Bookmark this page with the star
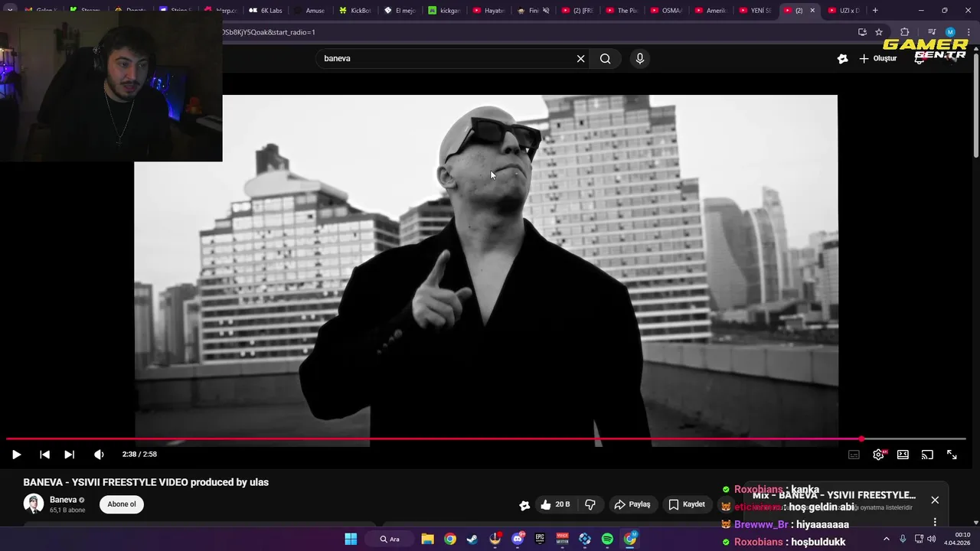Viewport: 980px width, 551px height. point(879,32)
